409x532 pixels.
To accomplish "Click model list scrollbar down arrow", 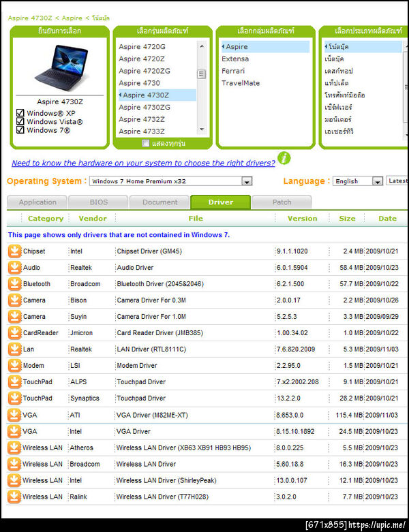I will (202, 129).
